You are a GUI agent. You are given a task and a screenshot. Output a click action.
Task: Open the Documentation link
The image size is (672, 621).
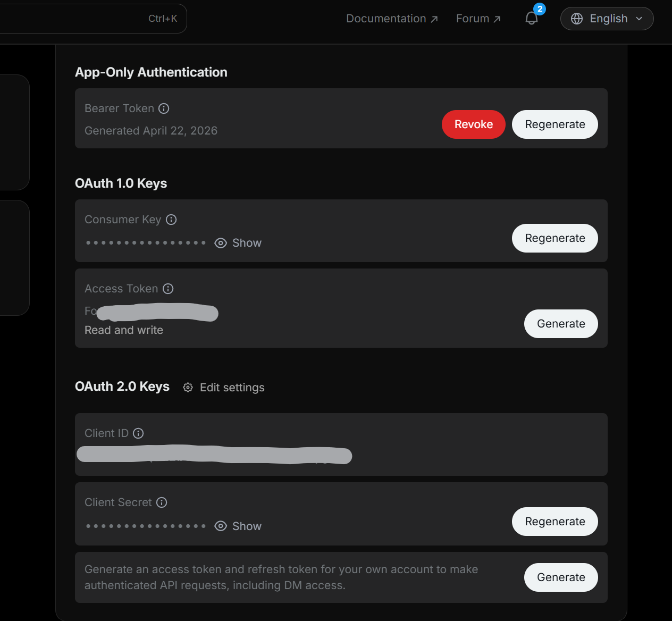pos(392,19)
